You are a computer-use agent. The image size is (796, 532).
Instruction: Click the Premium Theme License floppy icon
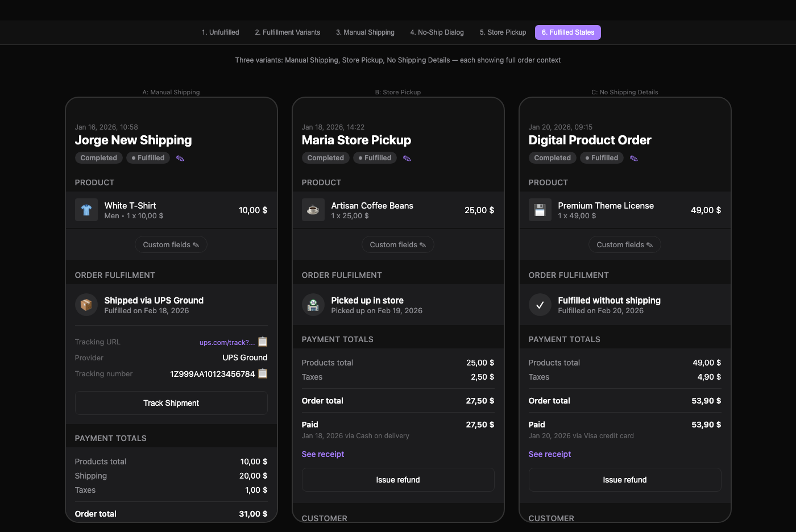(x=540, y=210)
